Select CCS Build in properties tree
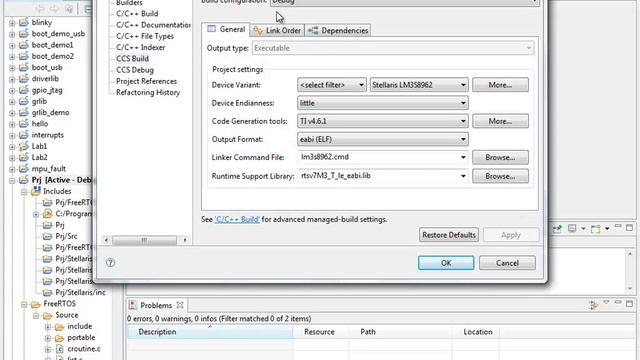The width and height of the screenshot is (640, 360). 132,58
